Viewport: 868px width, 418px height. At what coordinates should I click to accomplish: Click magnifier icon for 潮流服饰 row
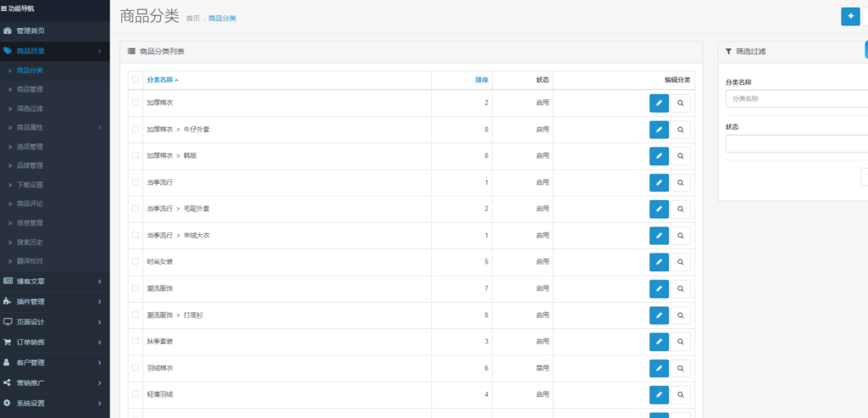[x=680, y=288]
